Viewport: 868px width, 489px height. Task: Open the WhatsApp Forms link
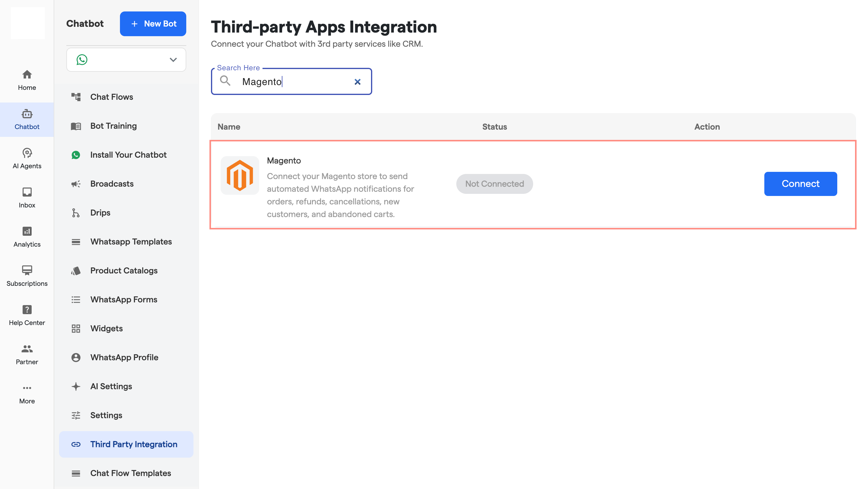pyautogui.click(x=124, y=300)
